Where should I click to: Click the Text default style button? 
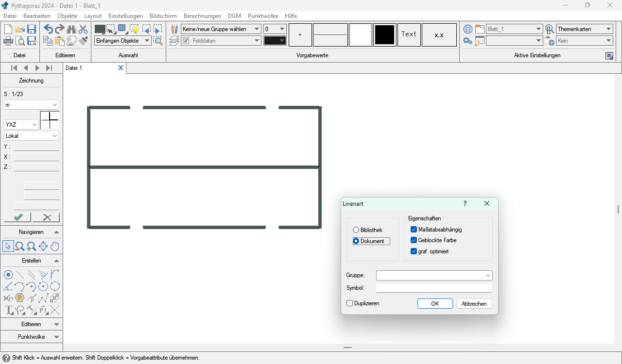tap(409, 35)
